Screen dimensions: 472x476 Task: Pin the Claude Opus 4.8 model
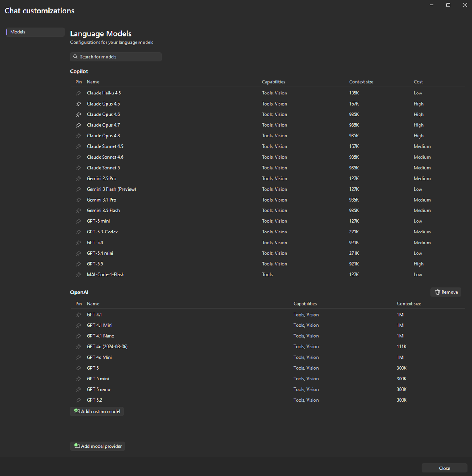(x=78, y=136)
